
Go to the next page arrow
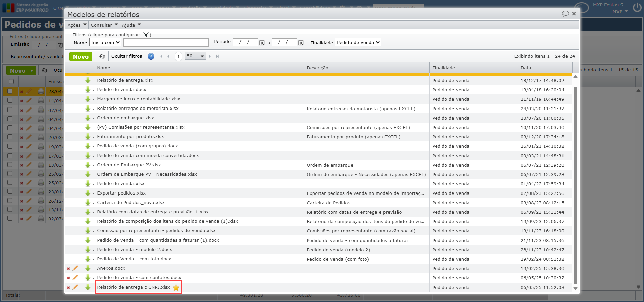pos(210,56)
